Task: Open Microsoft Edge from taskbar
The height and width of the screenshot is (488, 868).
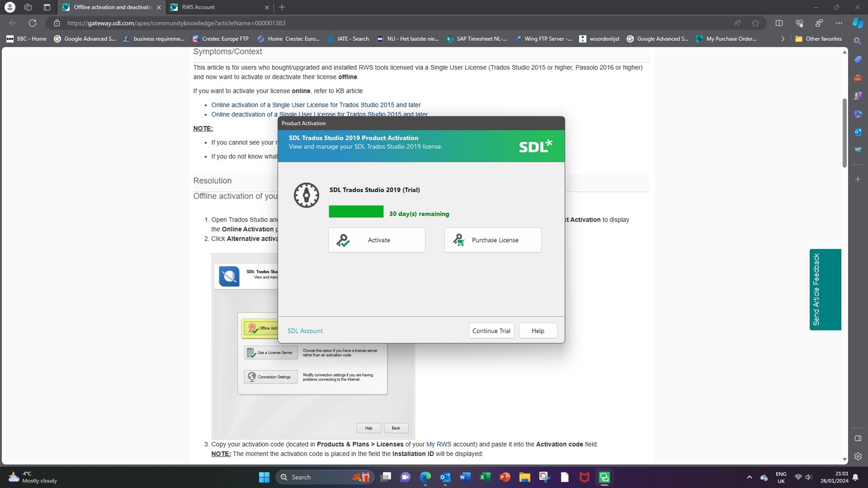Action: tap(425, 477)
